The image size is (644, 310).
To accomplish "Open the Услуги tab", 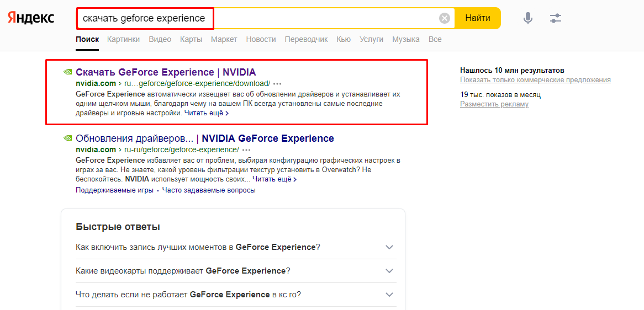I will point(371,39).
